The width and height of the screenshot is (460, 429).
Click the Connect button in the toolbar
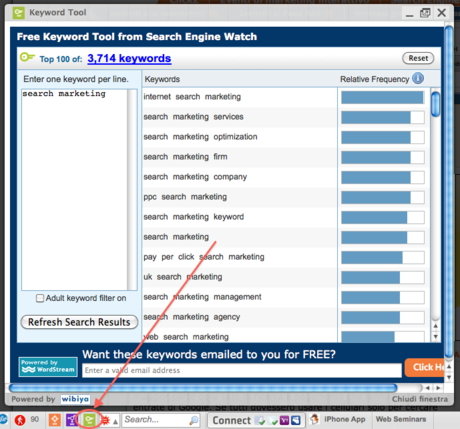232,420
